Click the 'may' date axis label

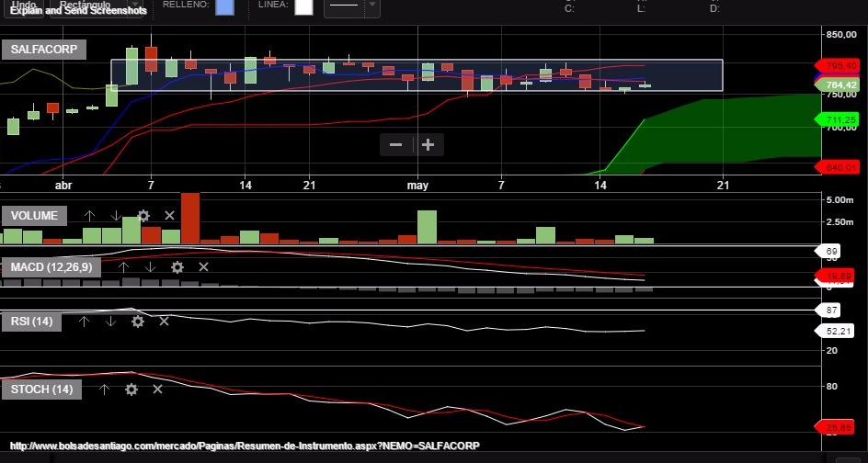417,186
